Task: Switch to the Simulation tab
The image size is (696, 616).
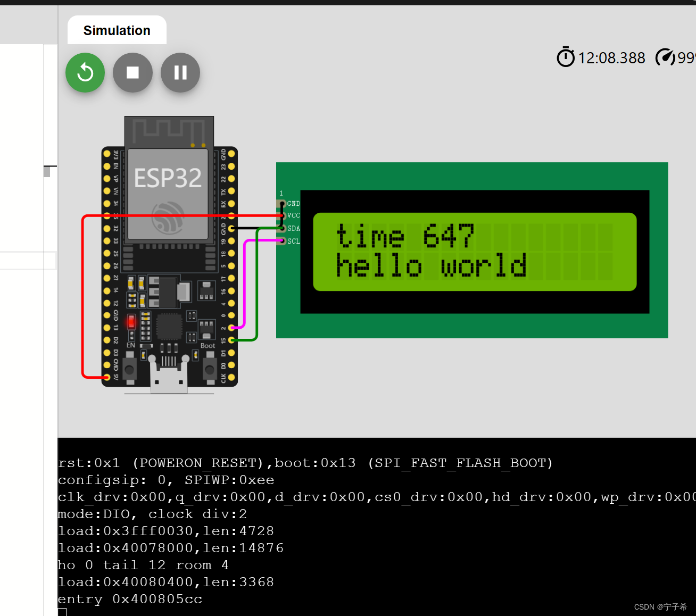Action: click(117, 30)
